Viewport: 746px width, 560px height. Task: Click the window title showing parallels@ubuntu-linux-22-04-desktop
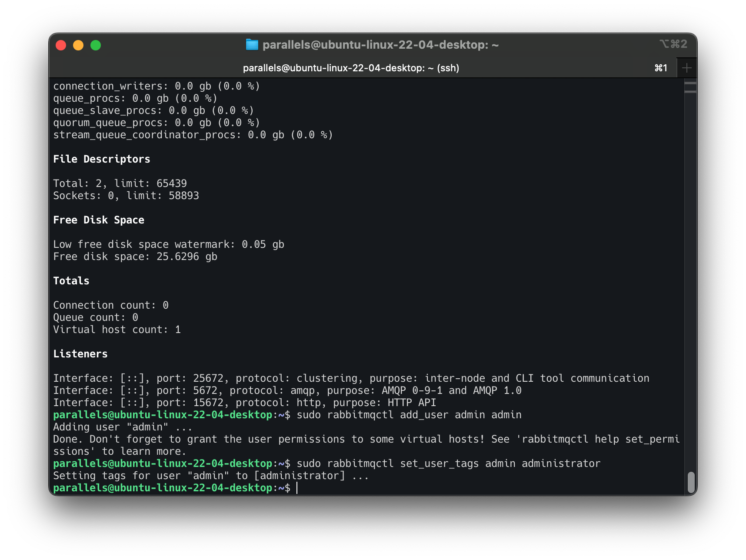(x=381, y=44)
